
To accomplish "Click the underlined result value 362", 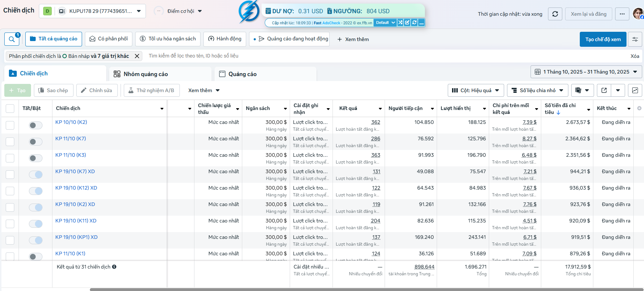I will point(376,122).
